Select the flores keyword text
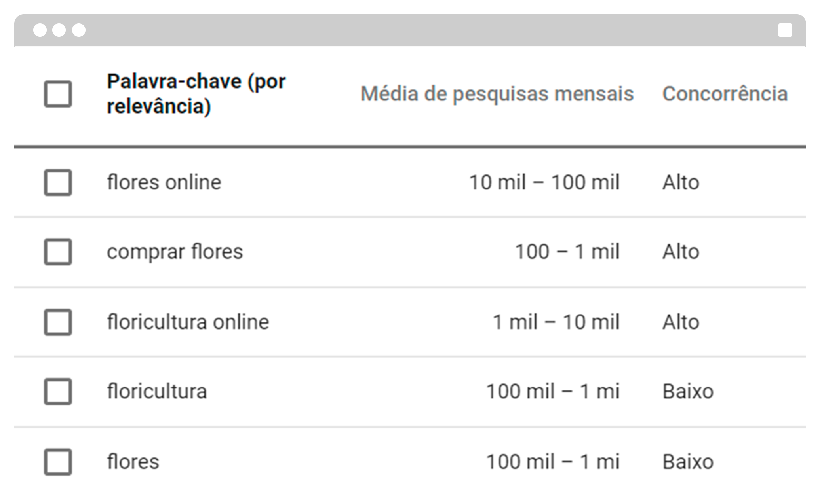The width and height of the screenshot is (822, 504). 133,461
